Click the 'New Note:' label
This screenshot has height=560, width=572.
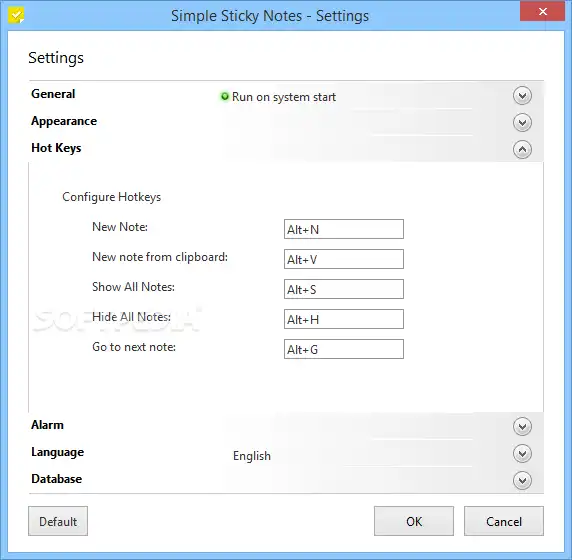tap(120, 227)
